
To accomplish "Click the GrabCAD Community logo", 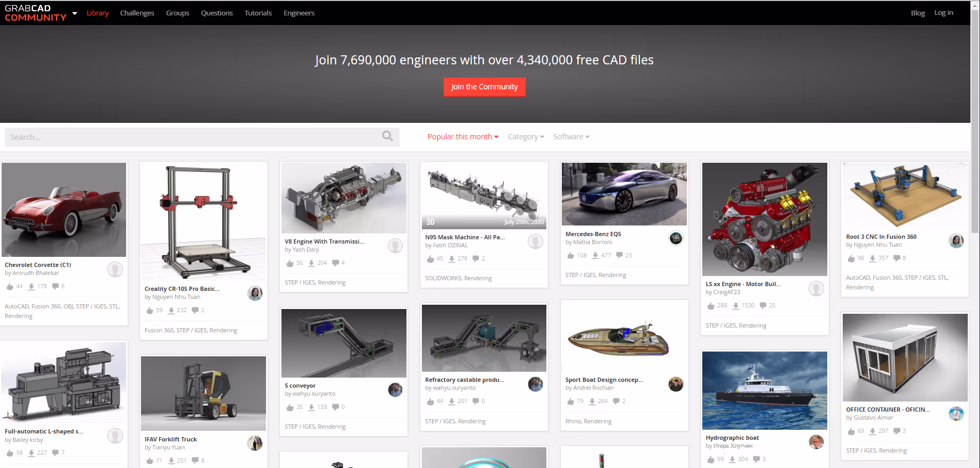I will coord(35,13).
